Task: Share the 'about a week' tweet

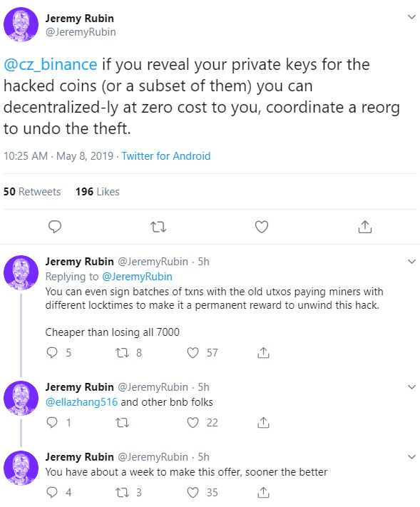Action: pos(263,492)
